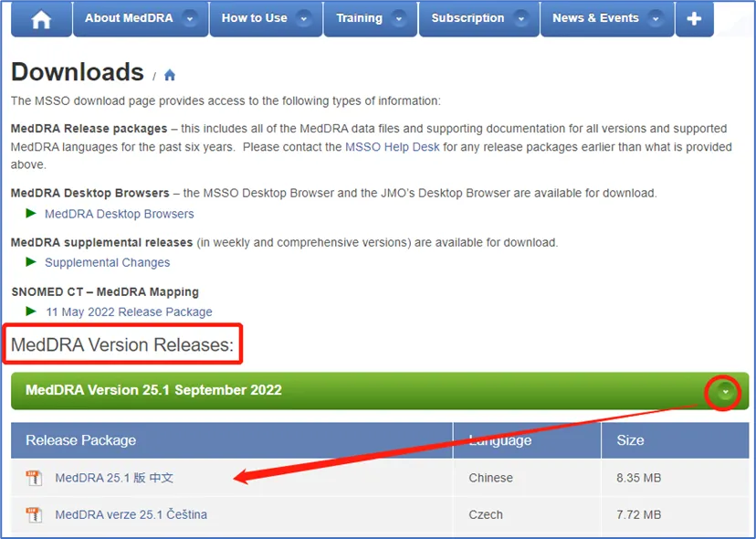Select the 8.35 MB size cell
This screenshot has width=756, height=539.
(676, 478)
